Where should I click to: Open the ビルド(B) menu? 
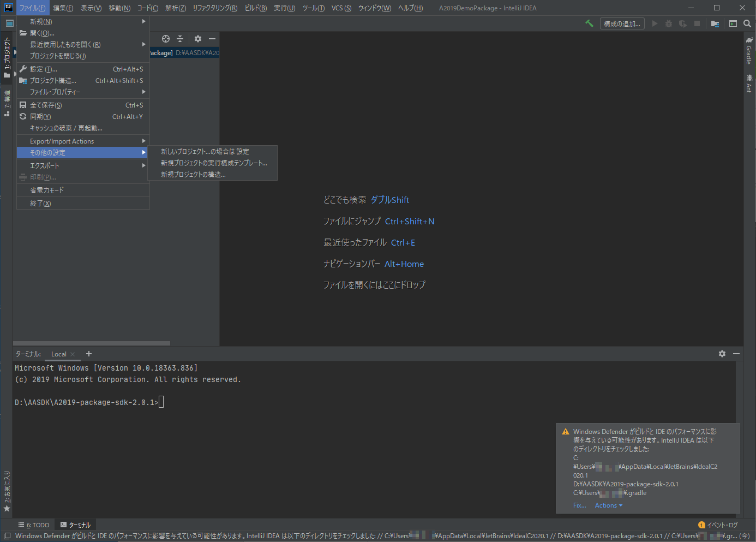255,8
